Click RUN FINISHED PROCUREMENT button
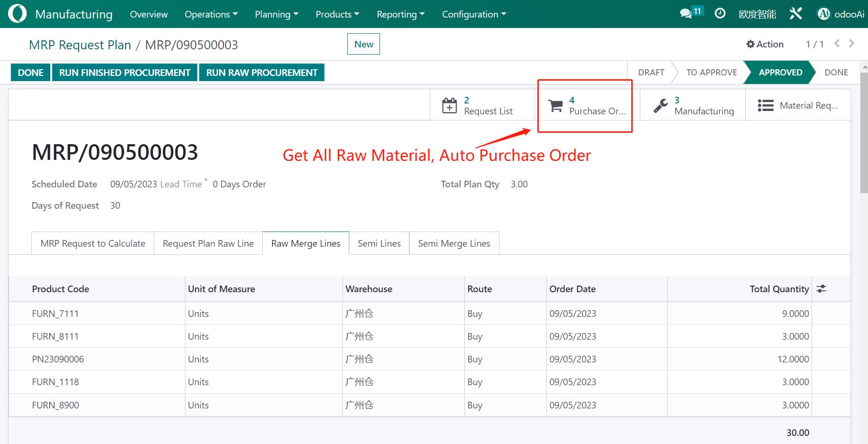 [x=125, y=73]
